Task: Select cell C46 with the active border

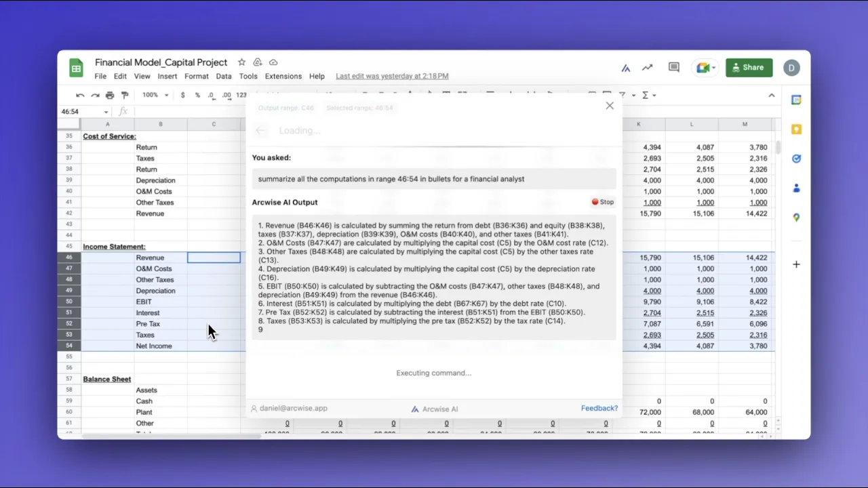Action: point(214,258)
